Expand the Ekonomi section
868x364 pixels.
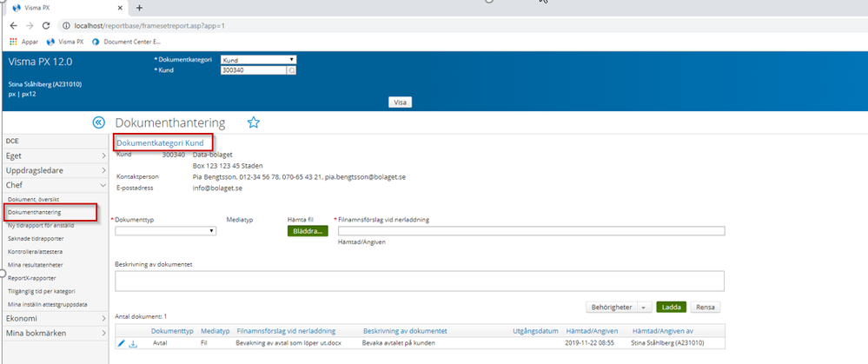pyautogui.click(x=55, y=318)
